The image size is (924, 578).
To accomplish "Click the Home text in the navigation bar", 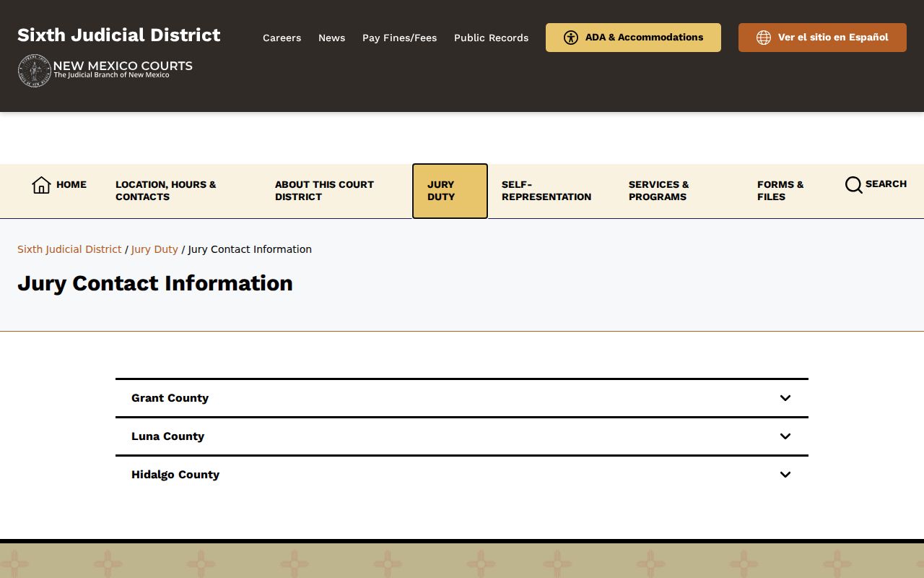I will (71, 185).
